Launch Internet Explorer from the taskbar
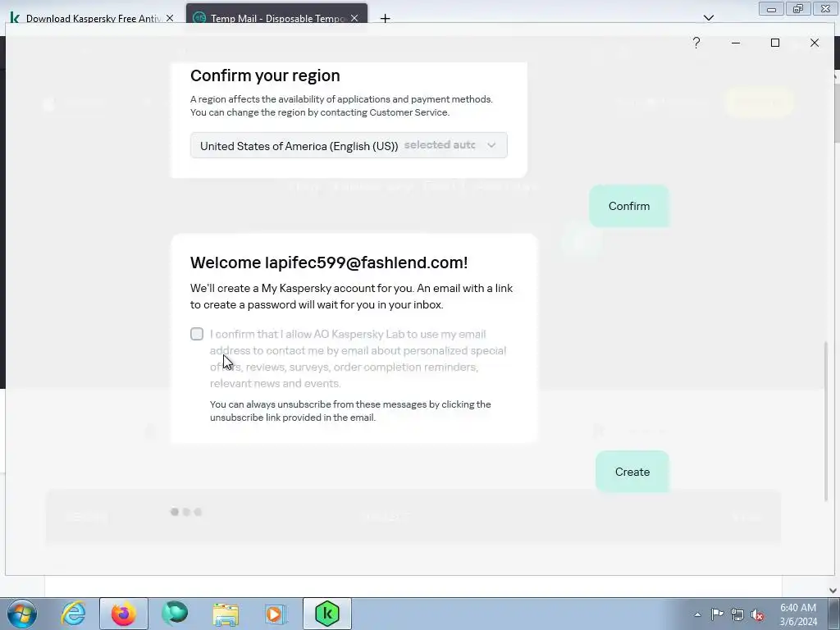Viewport: 840px width, 630px height. coord(73,614)
